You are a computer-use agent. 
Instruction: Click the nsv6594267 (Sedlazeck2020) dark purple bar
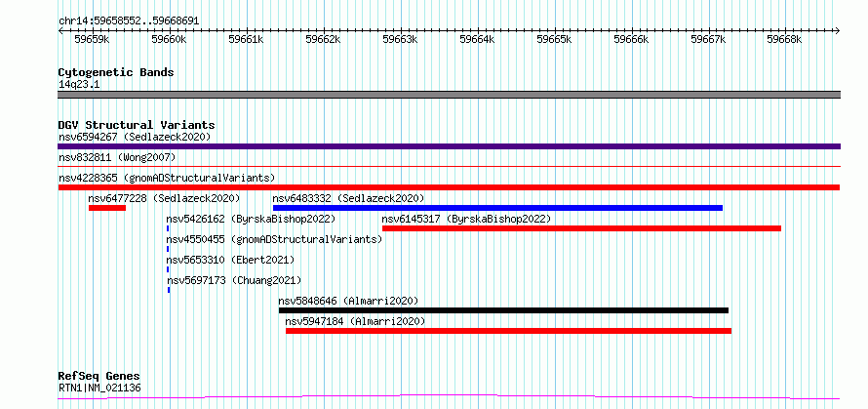[x=449, y=146]
